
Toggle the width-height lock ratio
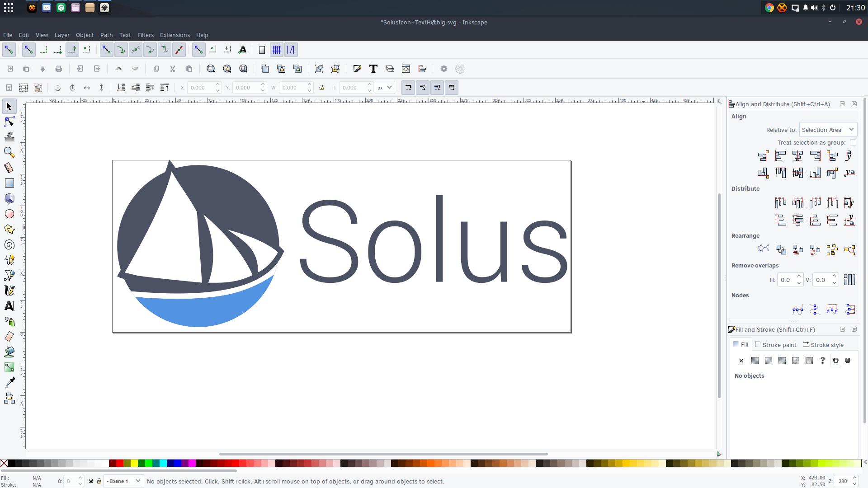point(321,88)
